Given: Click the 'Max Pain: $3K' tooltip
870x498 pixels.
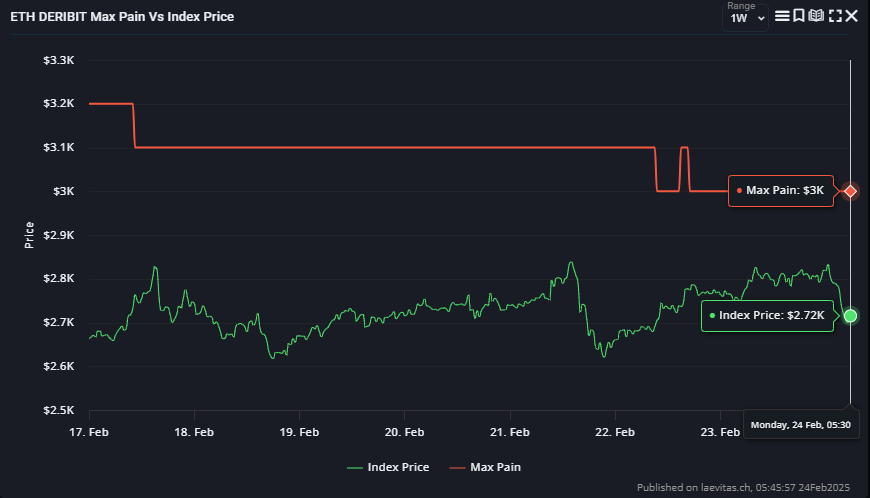Looking at the screenshot, I should coord(781,191).
